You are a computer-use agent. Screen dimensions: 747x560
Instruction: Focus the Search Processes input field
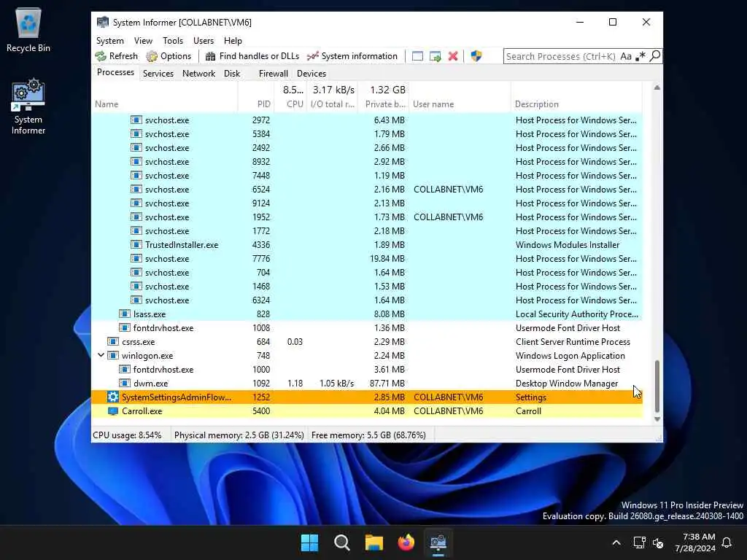point(561,56)
